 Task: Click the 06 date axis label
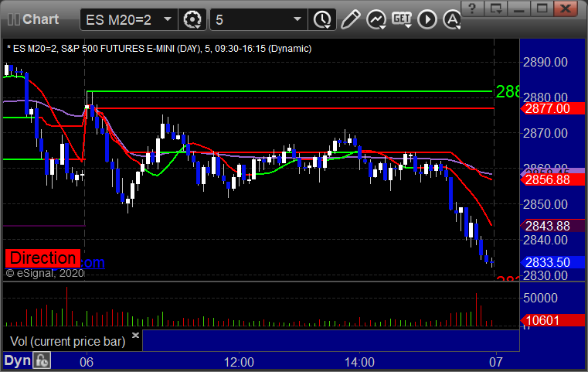[87, 362]
